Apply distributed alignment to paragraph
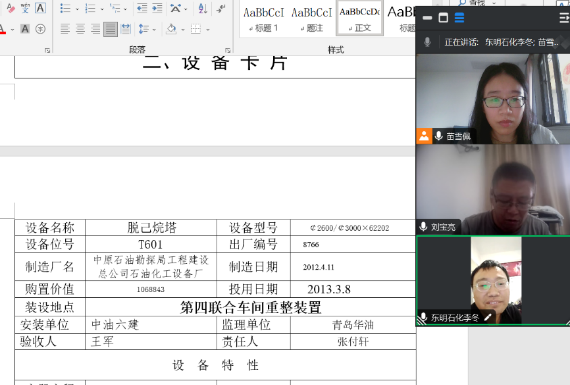570x385 pixels. pos(126,29)
